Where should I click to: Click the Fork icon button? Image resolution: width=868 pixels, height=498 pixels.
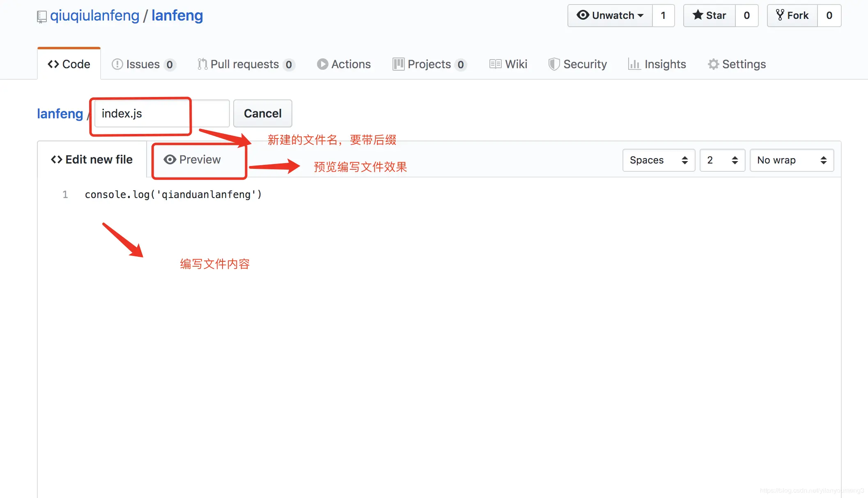click(792, 16)
